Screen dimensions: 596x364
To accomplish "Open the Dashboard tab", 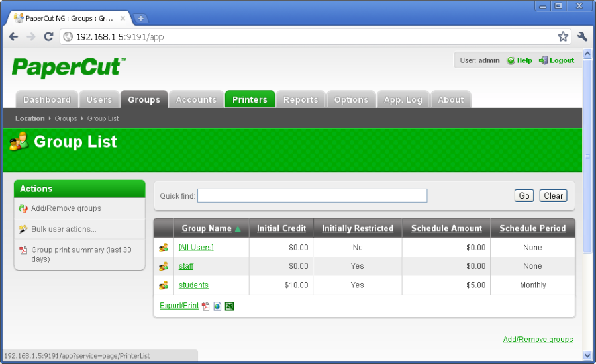I will click(x=47, y=99).
